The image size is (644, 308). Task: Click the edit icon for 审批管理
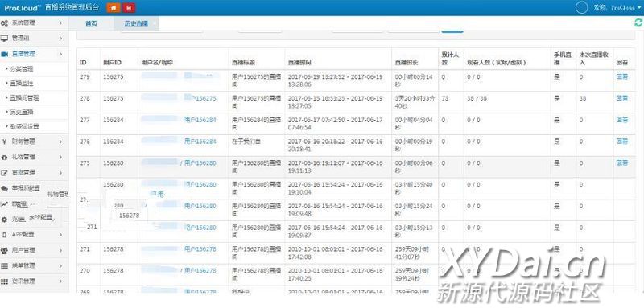5,173
